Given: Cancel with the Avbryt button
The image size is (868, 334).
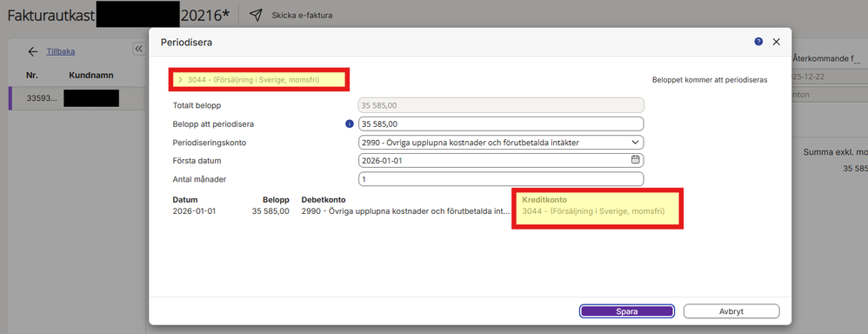Looking at the screenshot, I should [x=731, y=311].
